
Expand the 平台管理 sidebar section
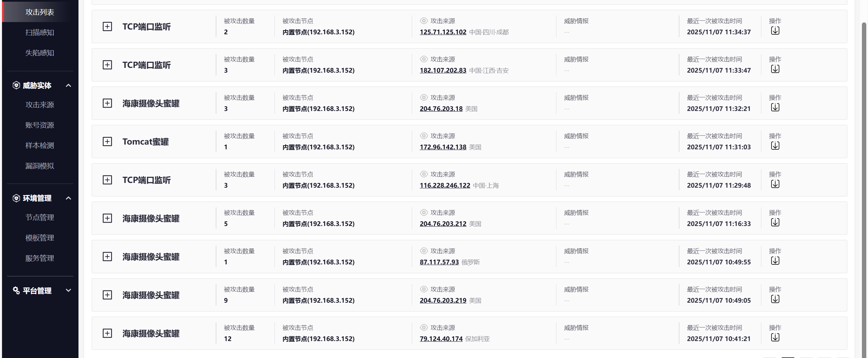pos(68,290)
